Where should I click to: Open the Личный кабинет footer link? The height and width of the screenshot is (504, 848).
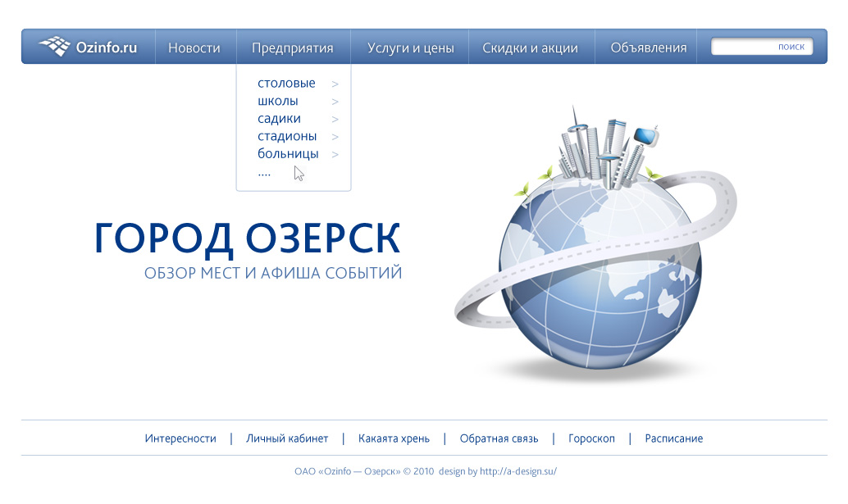(287, 438)
